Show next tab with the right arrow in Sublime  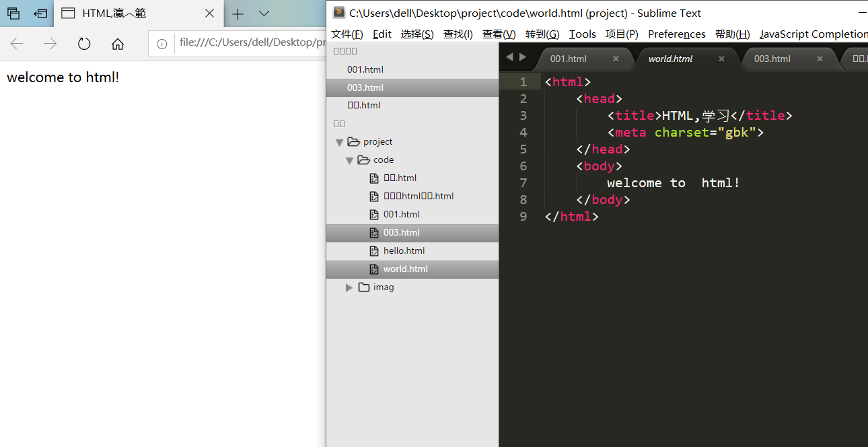click(x=523, y=57)
